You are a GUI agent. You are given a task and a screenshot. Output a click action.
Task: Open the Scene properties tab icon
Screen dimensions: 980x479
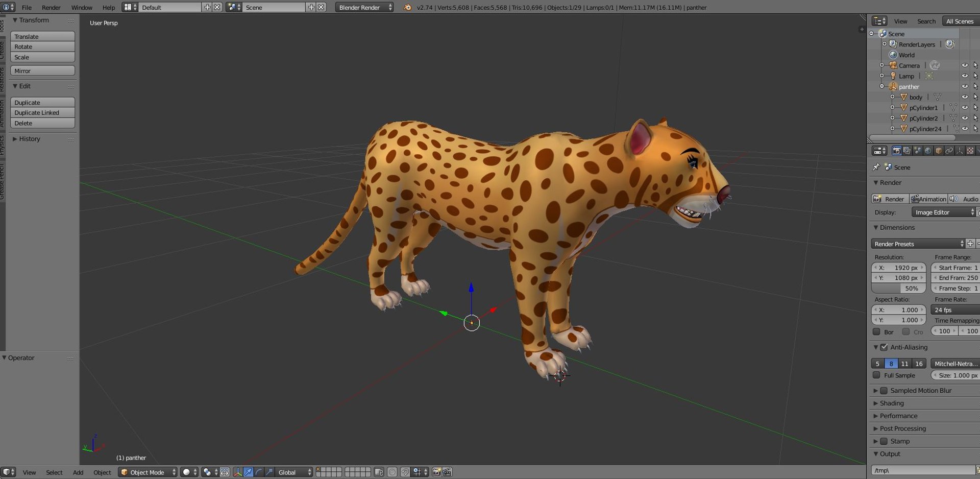(917, 151)
